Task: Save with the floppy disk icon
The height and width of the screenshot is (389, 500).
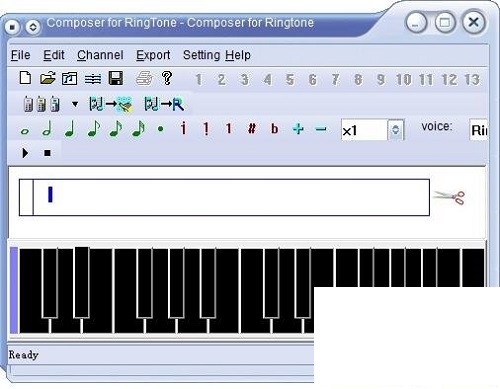Action: (x=116, y=78)
